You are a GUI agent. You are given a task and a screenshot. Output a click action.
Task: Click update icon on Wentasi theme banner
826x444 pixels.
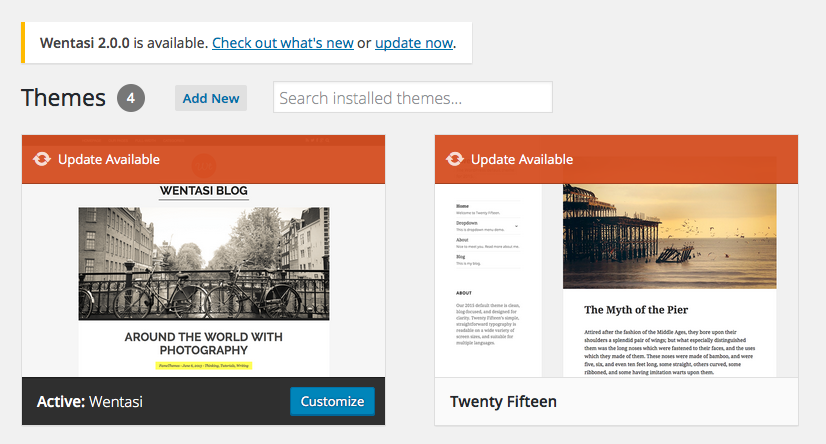[x=42, y=159]
